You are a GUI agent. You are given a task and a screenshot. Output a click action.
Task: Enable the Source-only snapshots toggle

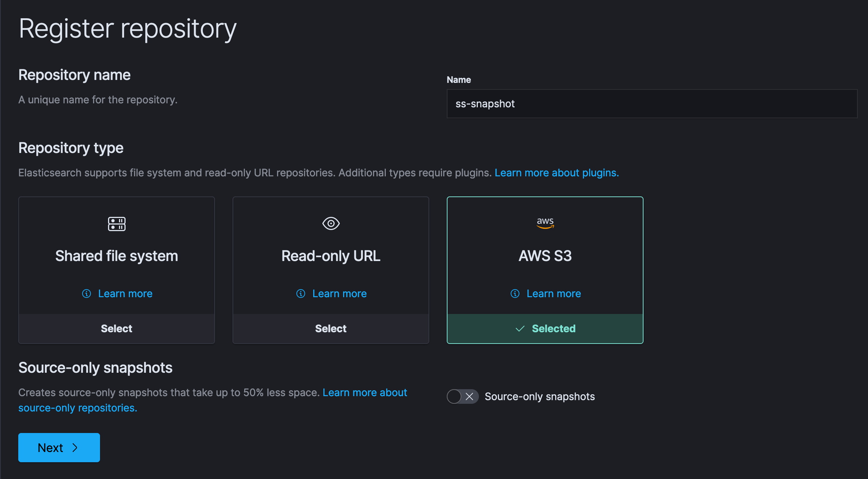[x=462, y=396]
